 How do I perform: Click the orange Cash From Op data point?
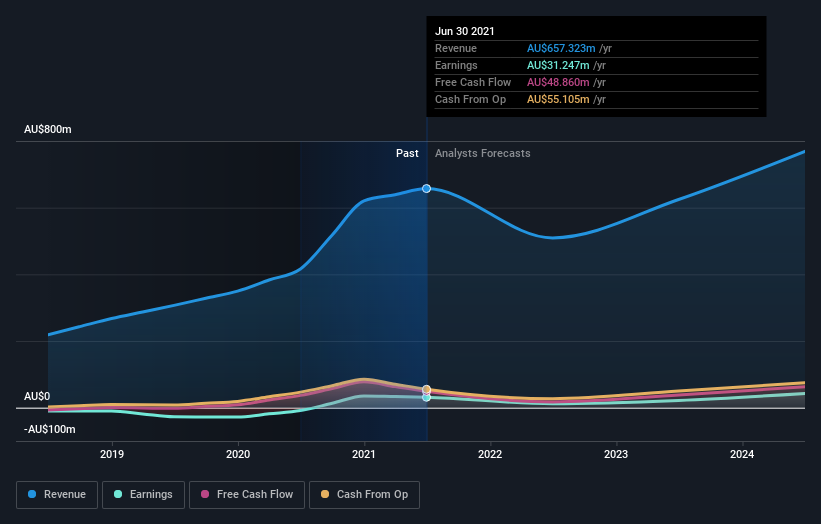pyautogui.click(x=427, y=389)
